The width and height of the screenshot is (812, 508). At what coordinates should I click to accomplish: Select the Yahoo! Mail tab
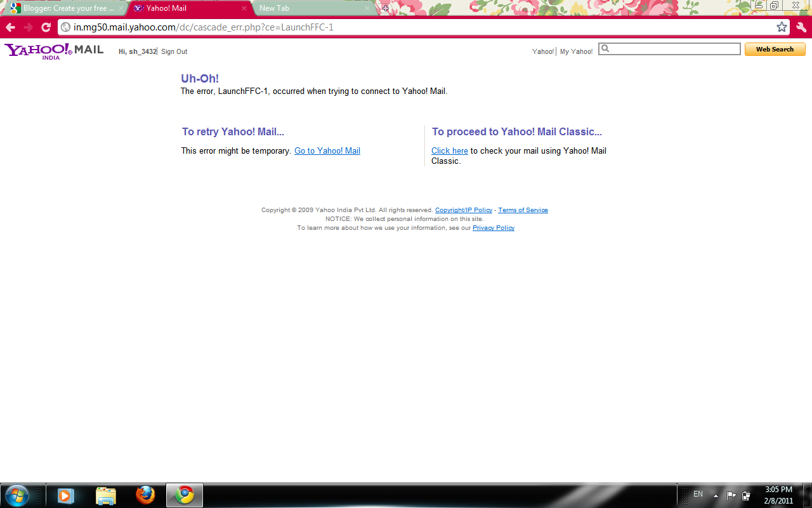[x=189, y=8]
